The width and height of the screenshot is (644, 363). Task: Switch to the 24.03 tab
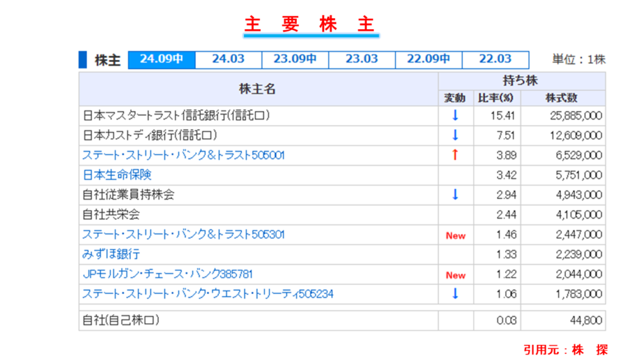tap(229, 59)
